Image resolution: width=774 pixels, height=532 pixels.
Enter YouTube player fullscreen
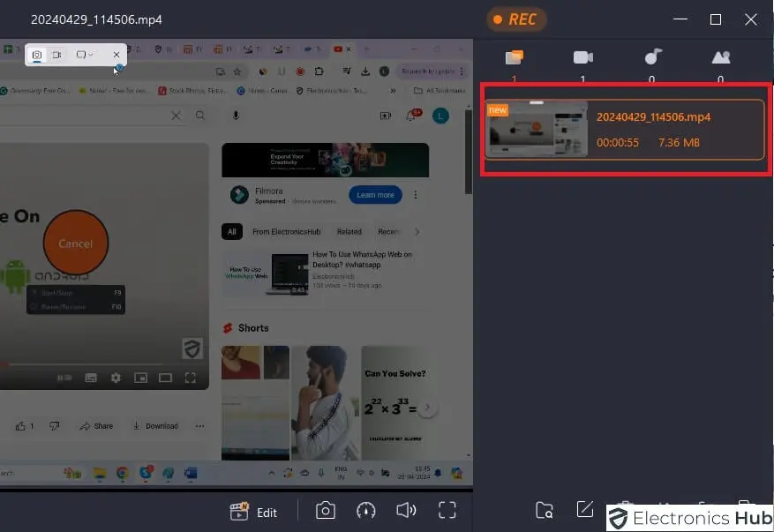[190, 378]
